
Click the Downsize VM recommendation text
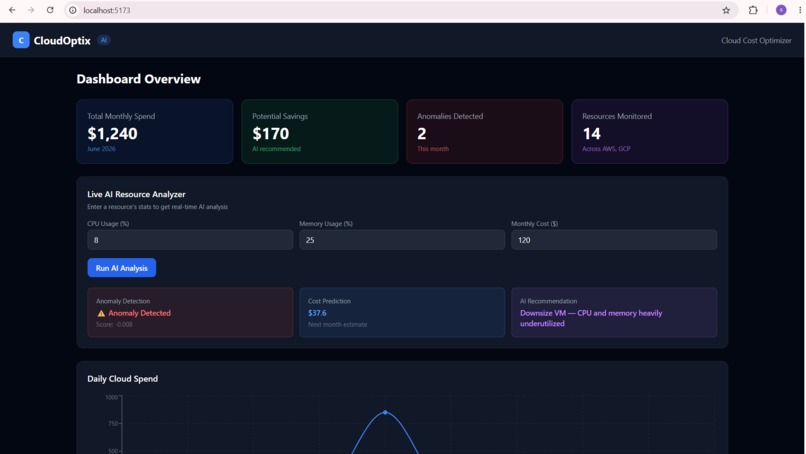[x=591, y=318]
